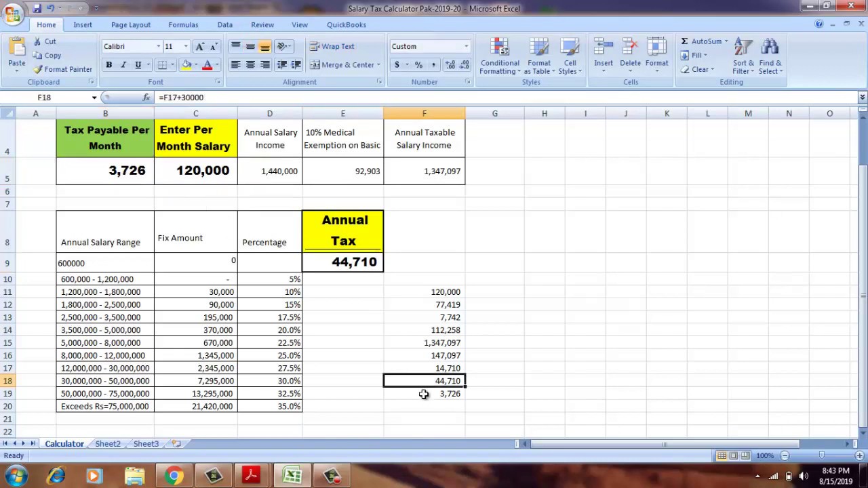
Task: Decrease font size with Shrink Font icon
Action: (x=213, y=47)
